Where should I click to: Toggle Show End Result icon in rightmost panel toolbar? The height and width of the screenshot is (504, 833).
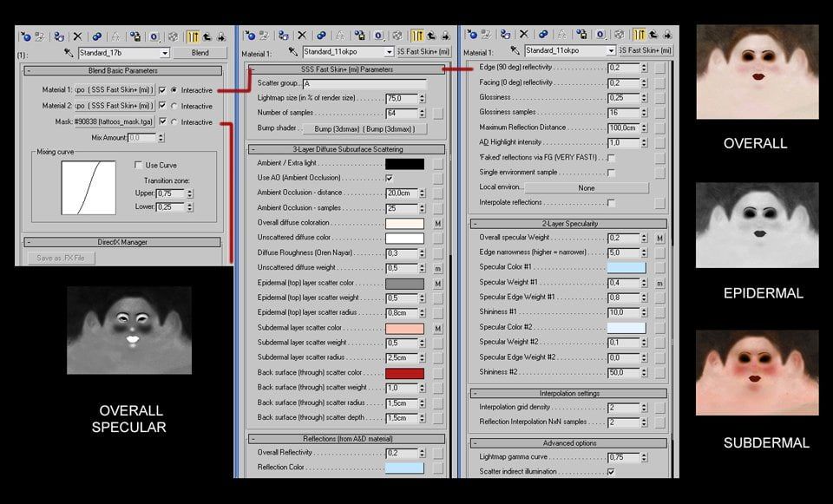(x=640, y=35)
